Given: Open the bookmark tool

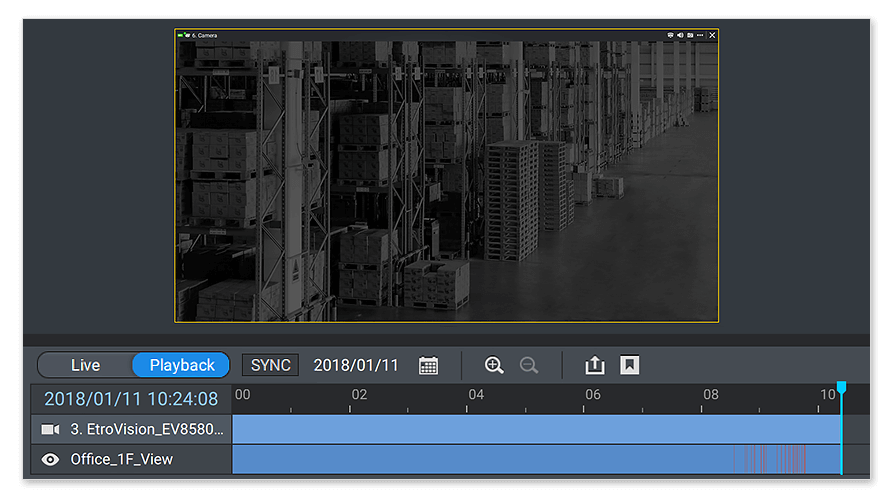Looking at the screenshot, I should coord(629,365).
